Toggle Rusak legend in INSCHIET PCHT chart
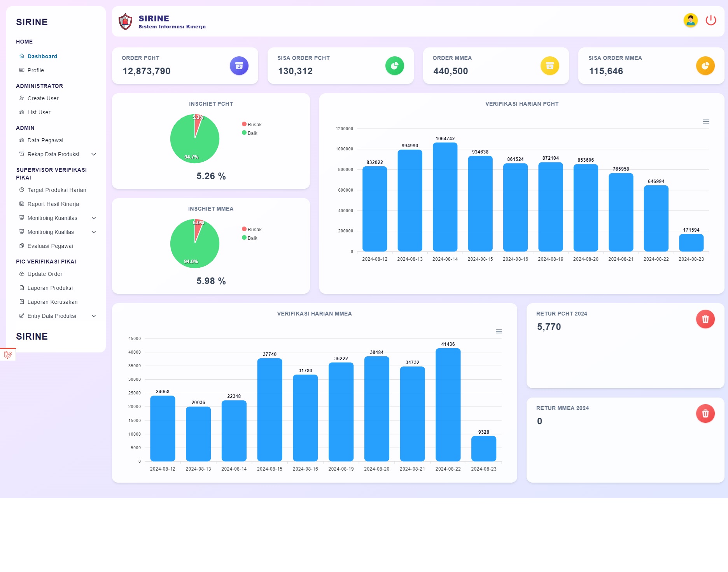728x572 pixels. click(x=252, y=124)
